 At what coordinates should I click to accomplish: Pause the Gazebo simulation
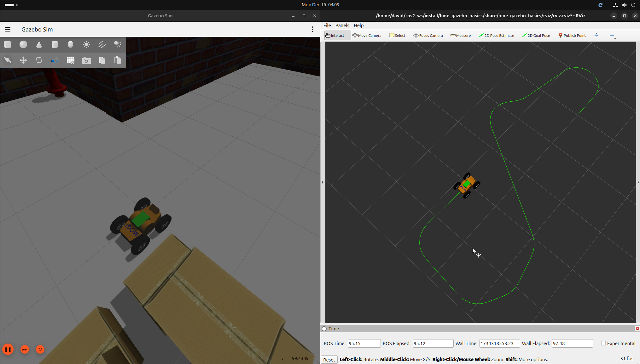pos(8,349)
